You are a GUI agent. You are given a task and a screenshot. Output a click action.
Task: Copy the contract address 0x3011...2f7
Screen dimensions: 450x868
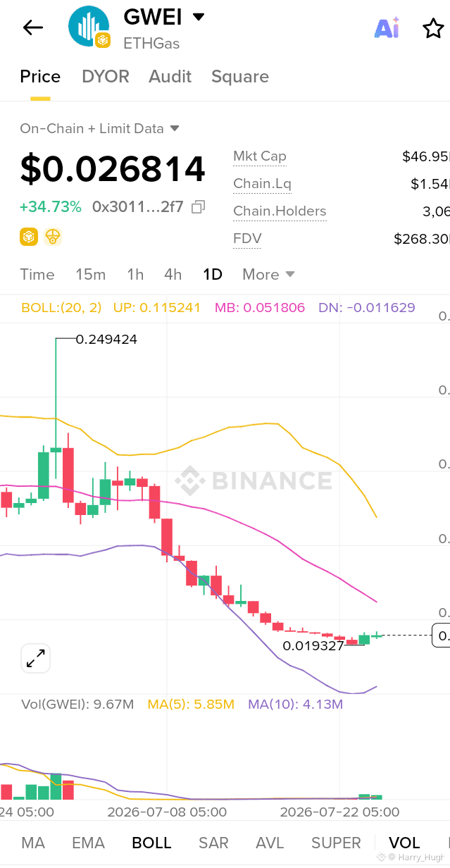click(199, 206)
